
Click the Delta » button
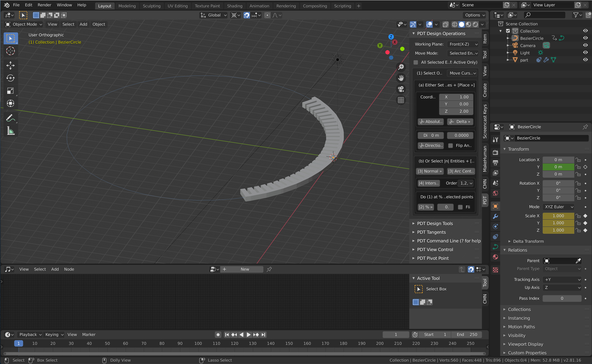[x=460, y=122]
